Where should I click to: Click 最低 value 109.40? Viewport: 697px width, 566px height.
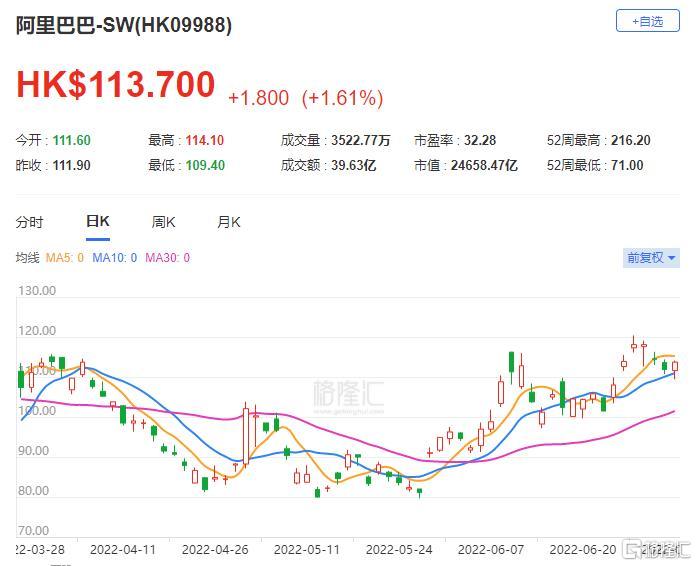pos(205,165)
